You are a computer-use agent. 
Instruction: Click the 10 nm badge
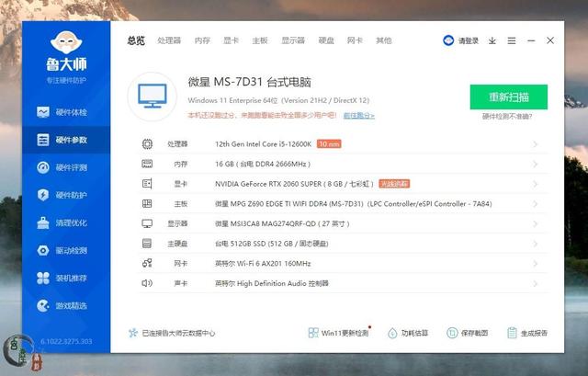tap(329, 144)
